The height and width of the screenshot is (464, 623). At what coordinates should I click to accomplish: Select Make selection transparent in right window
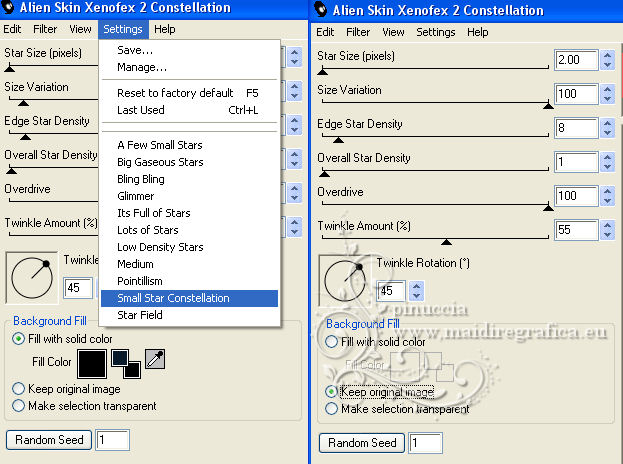tap(397, 409)
